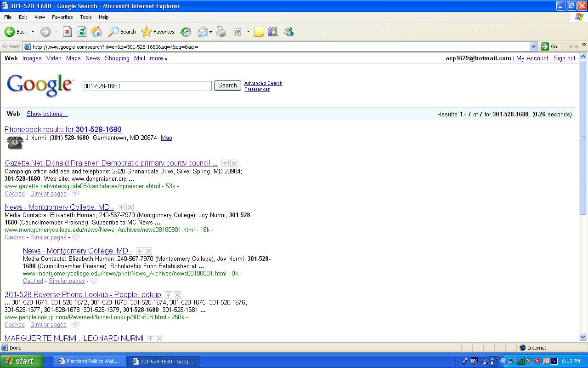Expand the Links toolbar chevron
Screen dimensions: 588x368
(584, 45)
